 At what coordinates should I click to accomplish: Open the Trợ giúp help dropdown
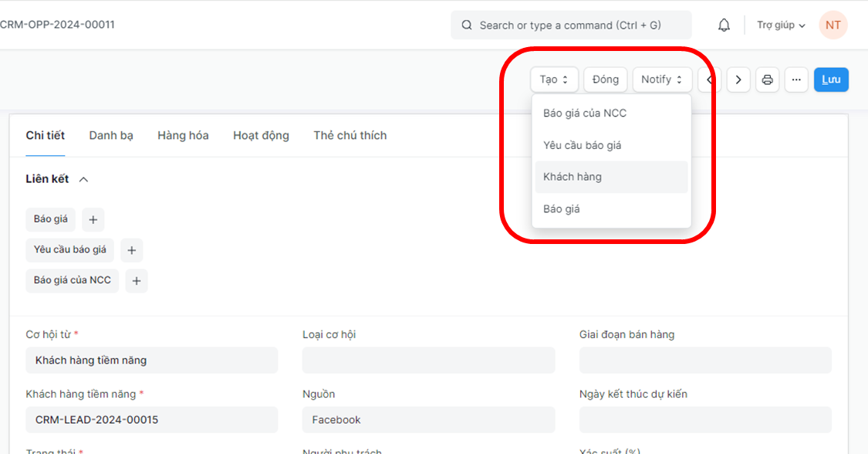[x=781, y=25]
